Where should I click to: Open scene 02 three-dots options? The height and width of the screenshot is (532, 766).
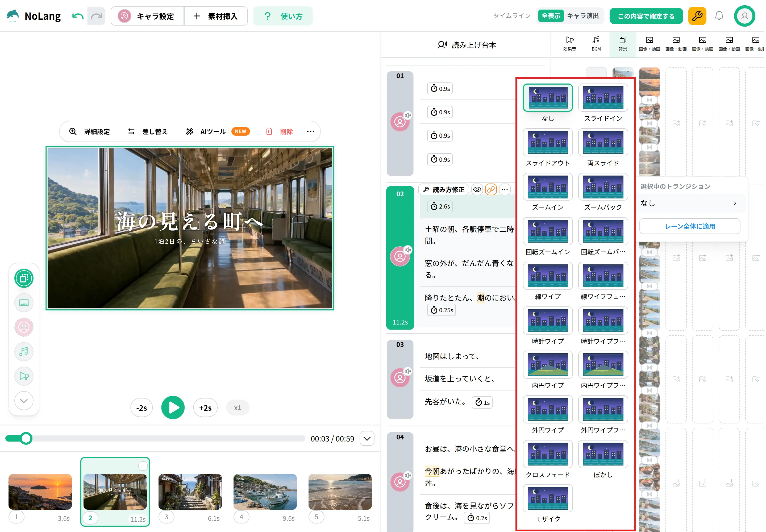click(x=505, y=189)
